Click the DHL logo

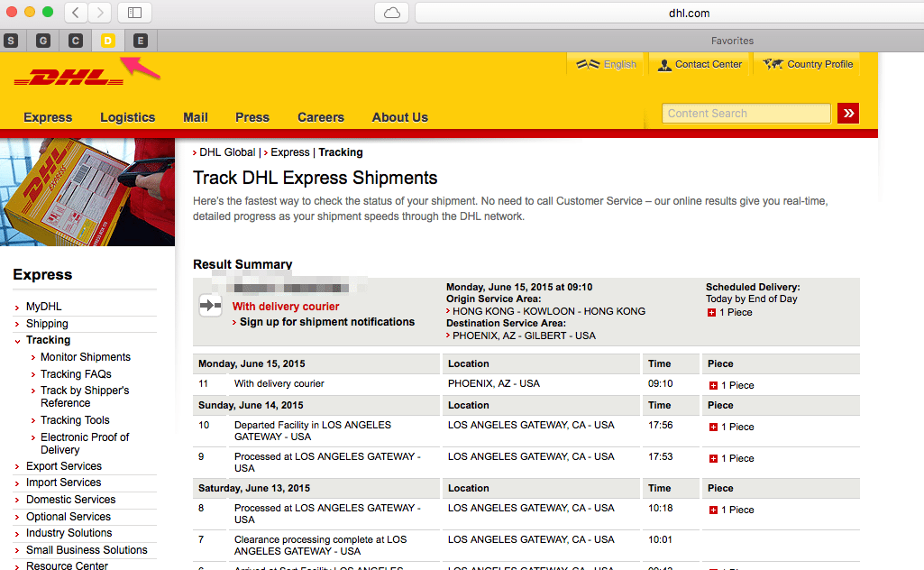[x=69, y=78]
